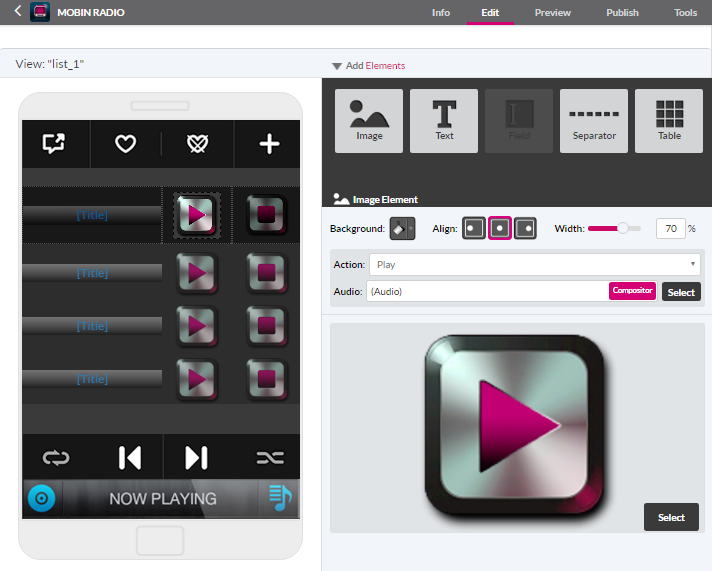This screenshot has height=571, width=712.
Task: Go to the Publish tab
Action: click(x=622, y=13)
